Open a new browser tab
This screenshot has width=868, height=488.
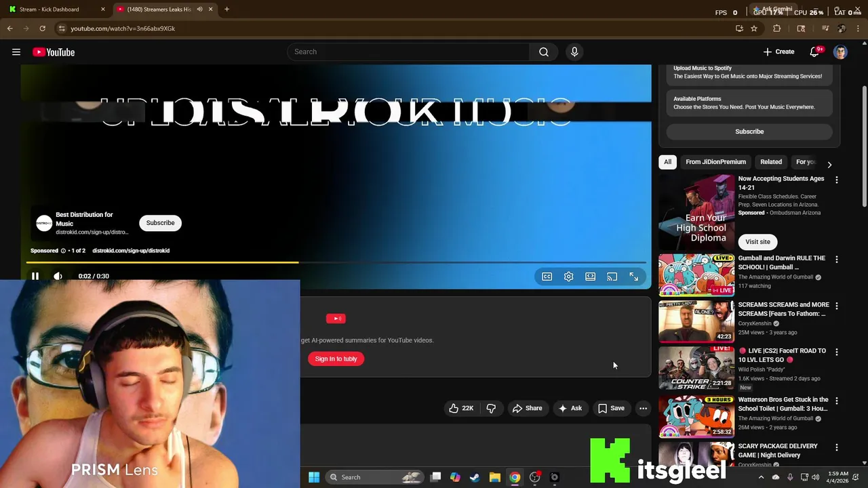click(226, 9)
